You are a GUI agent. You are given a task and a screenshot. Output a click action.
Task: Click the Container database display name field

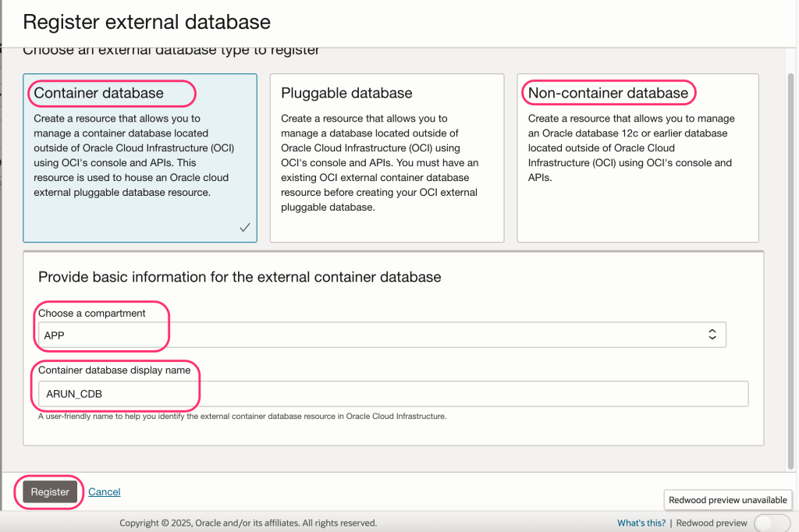[x=393, y=394]
